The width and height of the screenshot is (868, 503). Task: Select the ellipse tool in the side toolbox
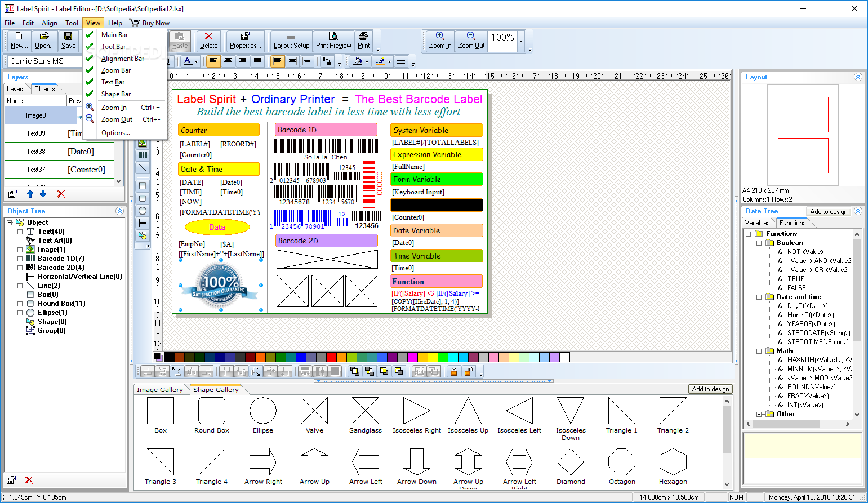(143, 210)
